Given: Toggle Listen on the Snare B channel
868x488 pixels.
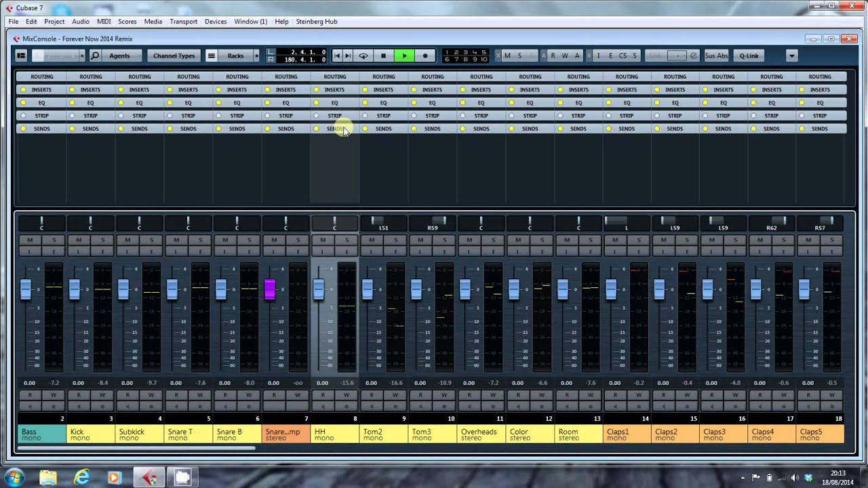Looking at the screenshot, I should [225, 251].
